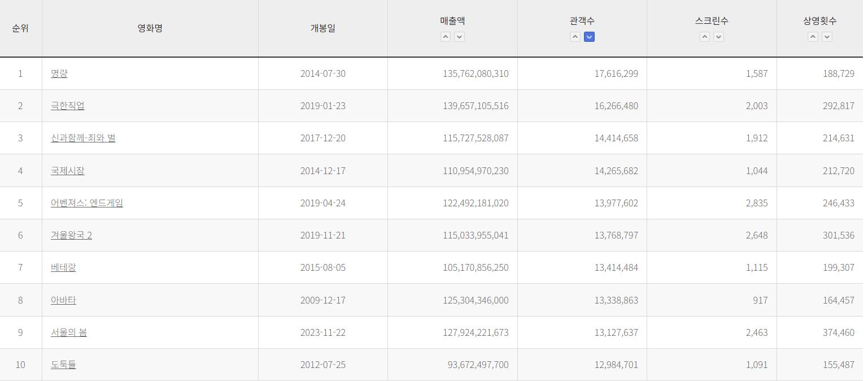Open the movie link 국제시장
868x381 pixels.
click(68, 171)
